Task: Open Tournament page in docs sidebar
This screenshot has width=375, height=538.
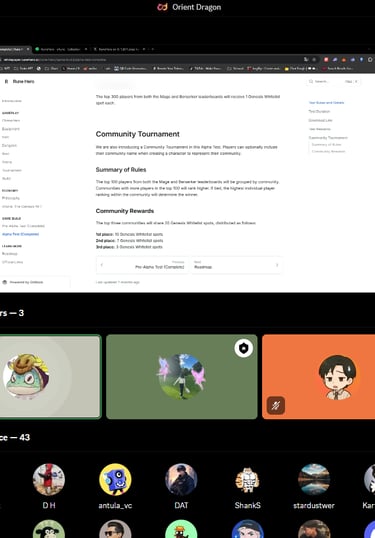Action: [12, 170]
